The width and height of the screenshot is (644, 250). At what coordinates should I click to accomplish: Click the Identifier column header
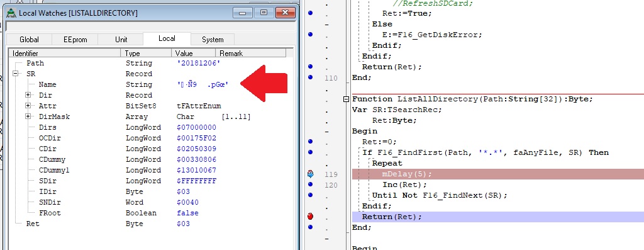click(x=65, y=53)
